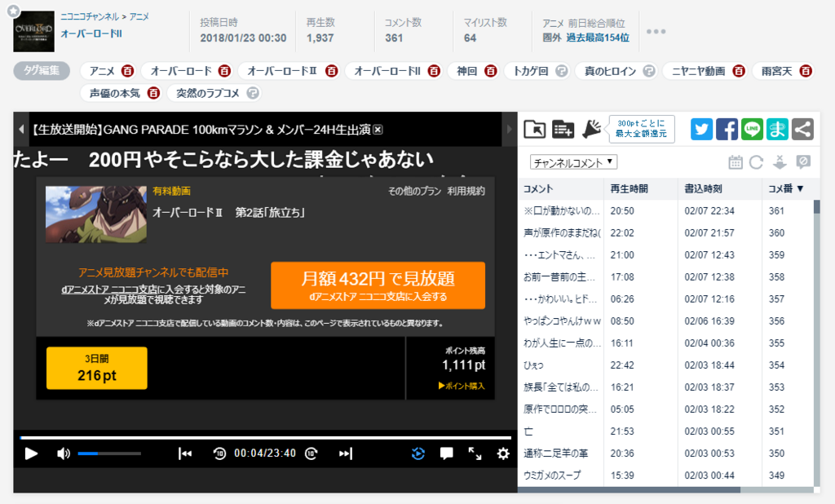The height and width of the screenshot is (504, 835).
Task: Open the 声優の本気 tag
Action: [x=114, y=93]
